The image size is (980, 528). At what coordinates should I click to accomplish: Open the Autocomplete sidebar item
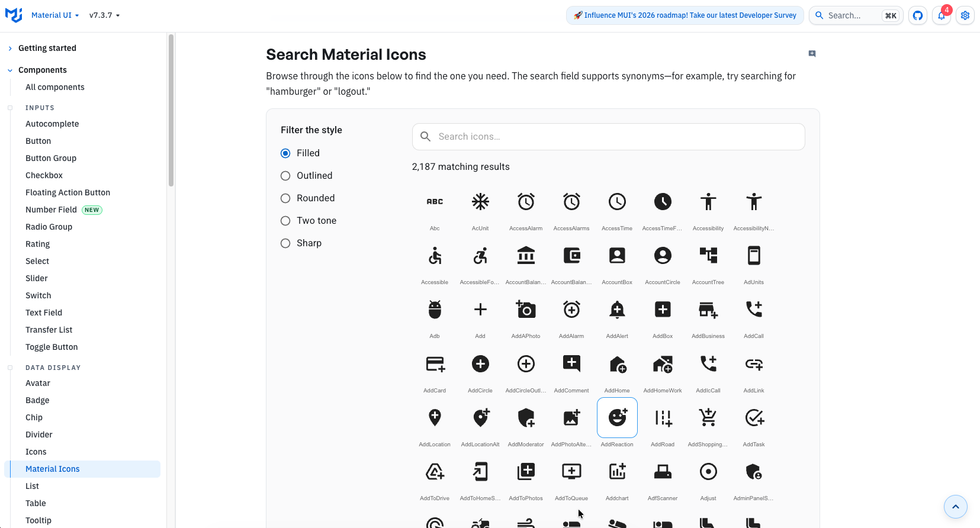pos(52,124)
